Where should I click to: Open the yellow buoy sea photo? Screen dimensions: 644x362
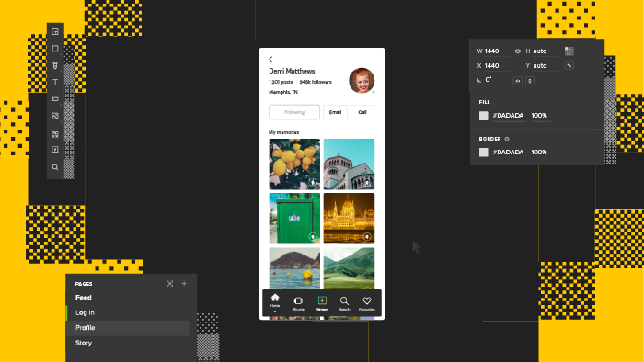(294, 268)
